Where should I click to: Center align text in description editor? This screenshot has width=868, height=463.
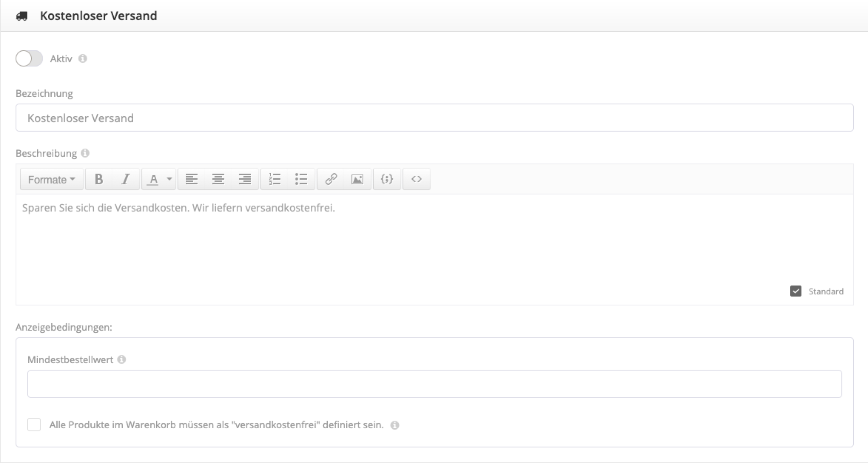218,179
